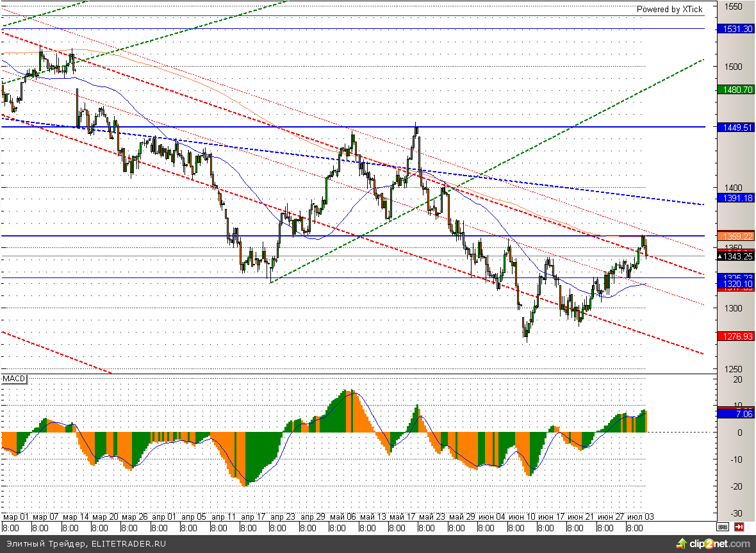Screen dimensions: 756x553
Task: Select the blue 1391.18 dashed line label
Action: click(x=736, y=199)
